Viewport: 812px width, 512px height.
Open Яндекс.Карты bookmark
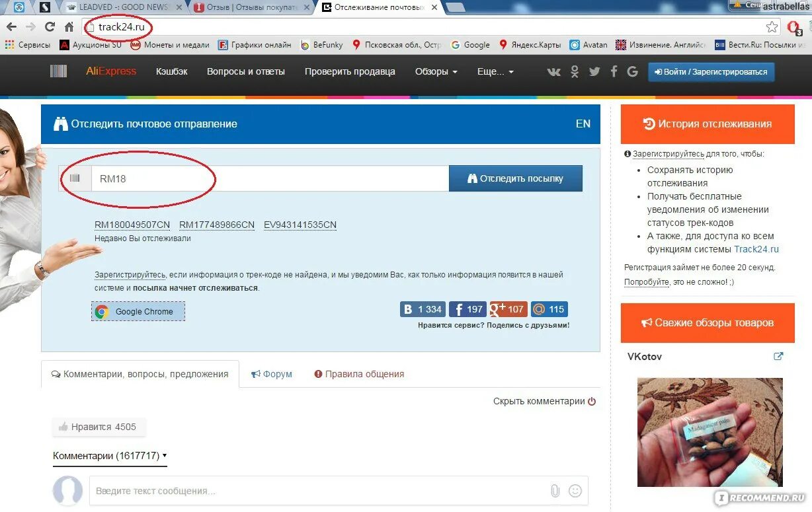pos(530,45)
